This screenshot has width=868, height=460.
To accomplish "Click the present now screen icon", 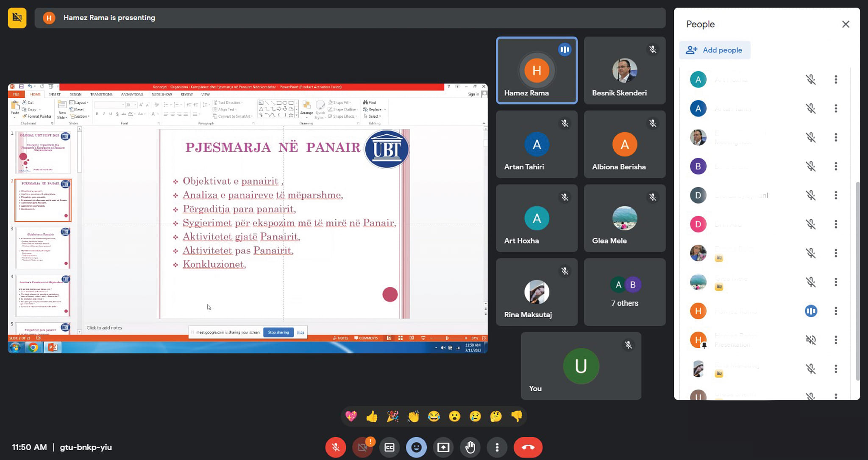I will pos(443,447).
